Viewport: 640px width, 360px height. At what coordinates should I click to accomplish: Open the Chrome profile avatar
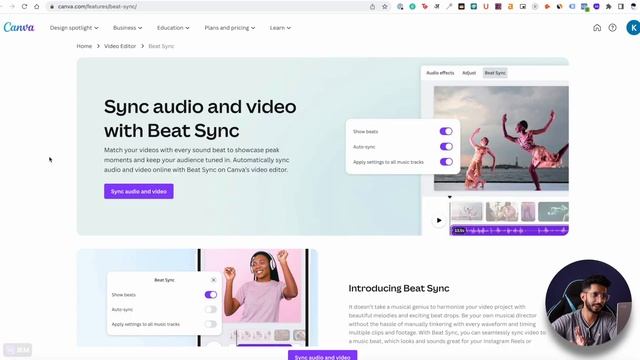coord(634,7)
